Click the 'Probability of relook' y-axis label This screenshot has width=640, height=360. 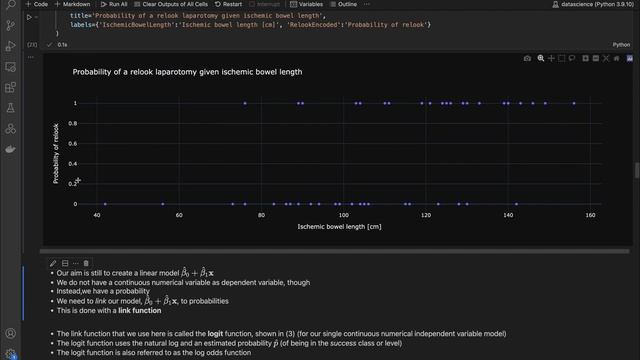[56, 153]
